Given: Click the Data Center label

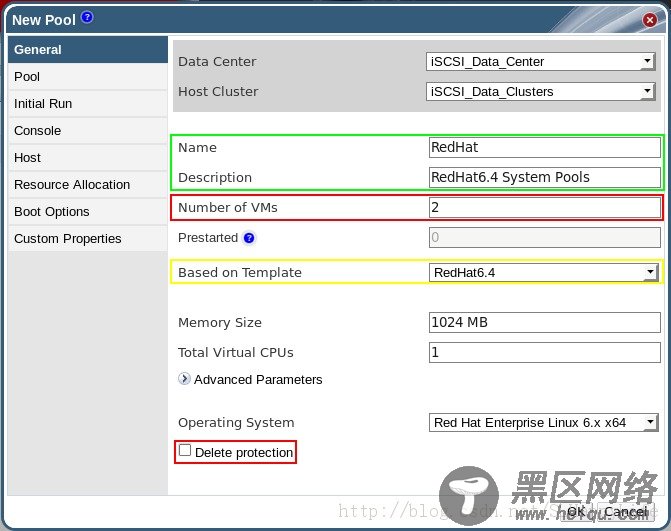Looking at the screenshot, I should (217, 62).
